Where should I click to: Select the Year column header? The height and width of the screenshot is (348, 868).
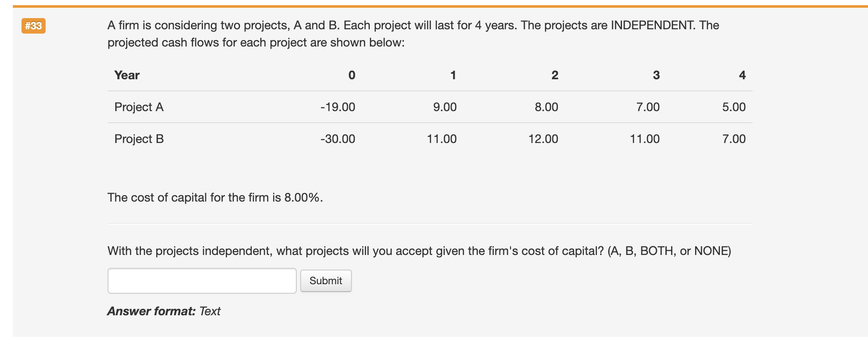(127, 75)
